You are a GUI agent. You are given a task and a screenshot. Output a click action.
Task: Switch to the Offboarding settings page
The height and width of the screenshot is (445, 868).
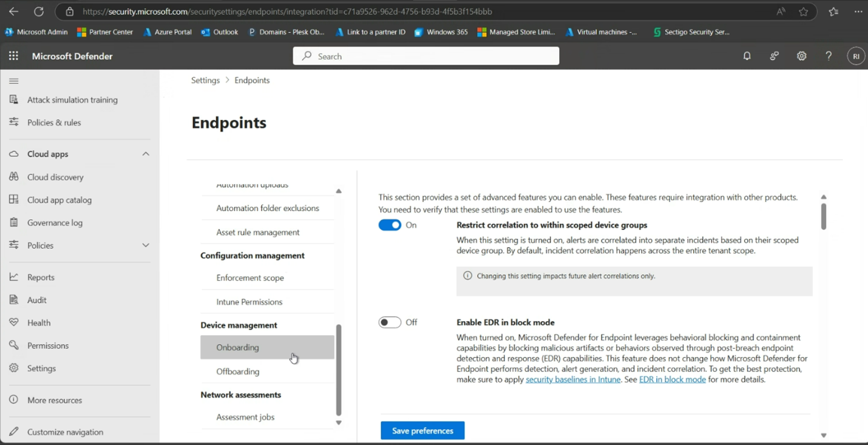click(237, 371)
